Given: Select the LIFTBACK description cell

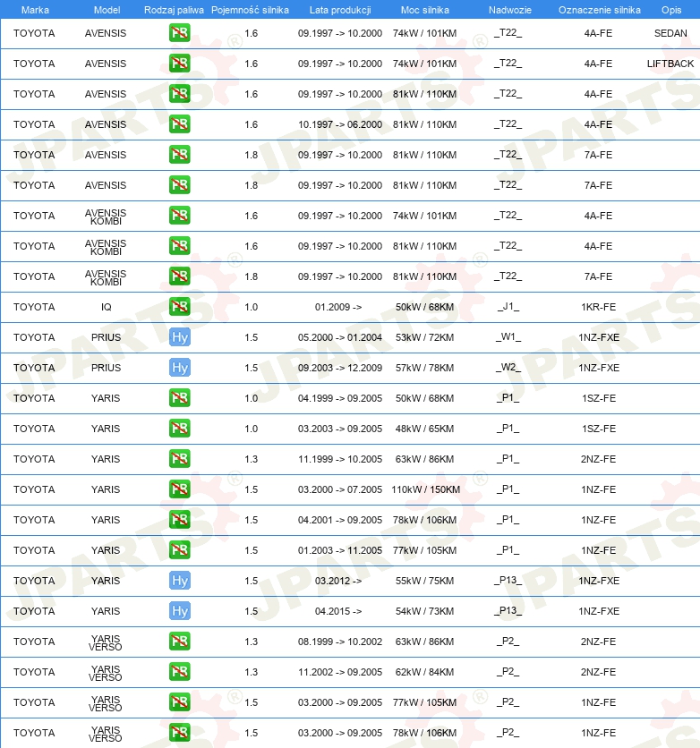Looking at the screenshot, I should pyautogui.click(x=670, y=64).
